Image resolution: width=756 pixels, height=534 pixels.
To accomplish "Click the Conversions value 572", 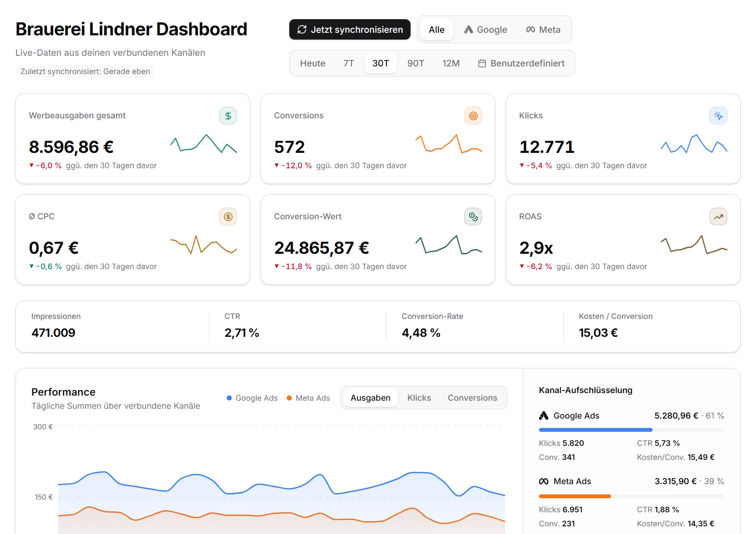I will tap(289, 147).
